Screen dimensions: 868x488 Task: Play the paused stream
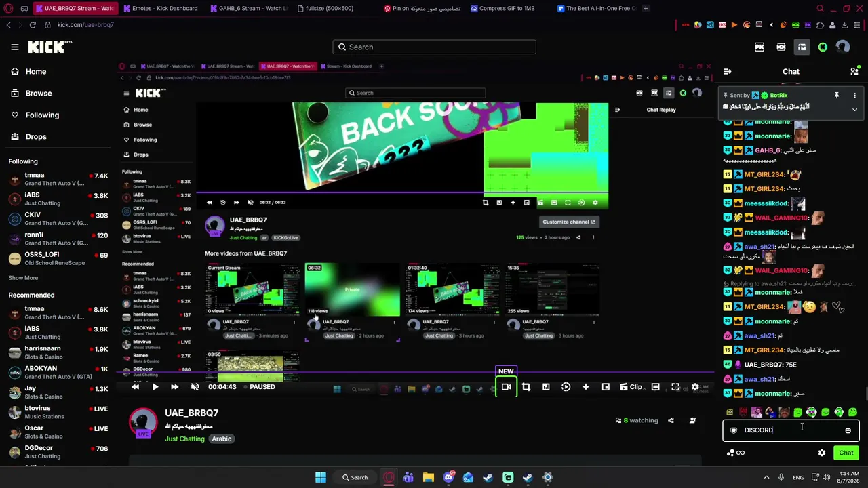[x=155, y=387]
